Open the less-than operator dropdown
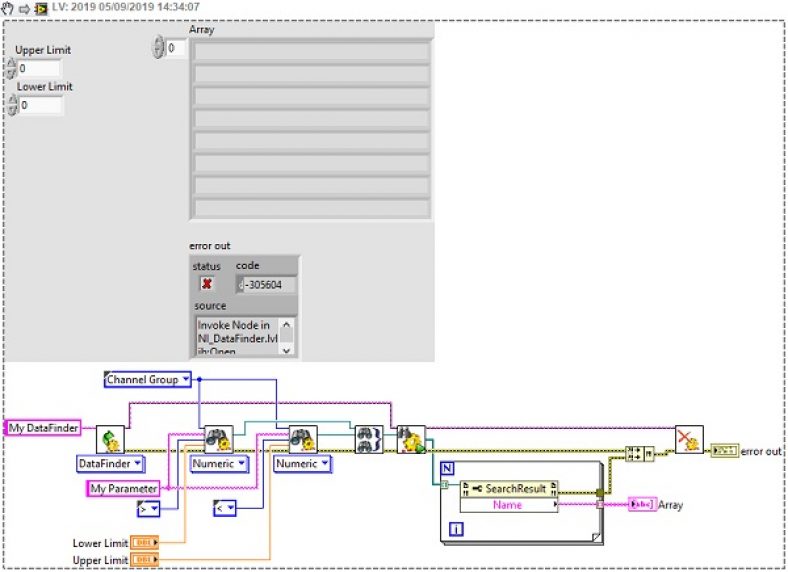This screenshot has height=572, width=788. coord(231,509)
